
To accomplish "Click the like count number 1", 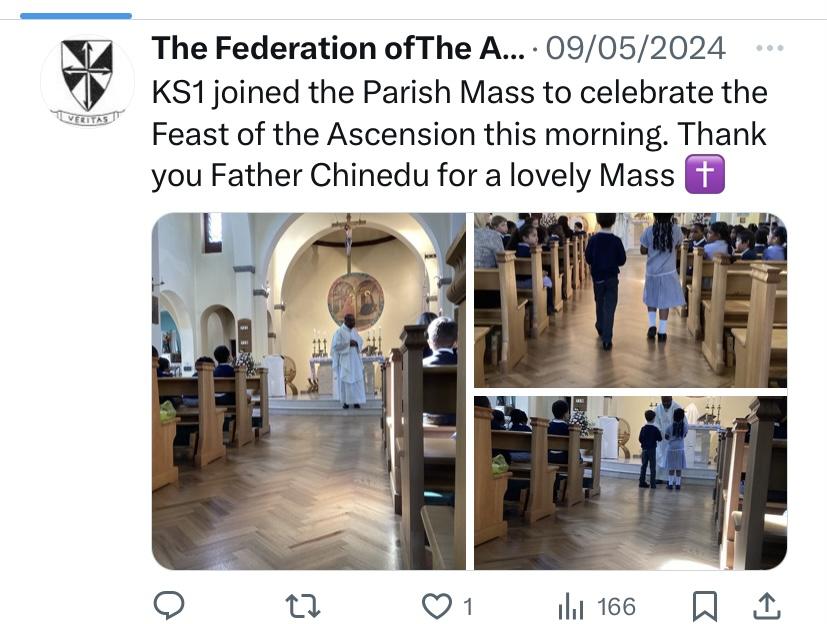I will pos(467,605).
